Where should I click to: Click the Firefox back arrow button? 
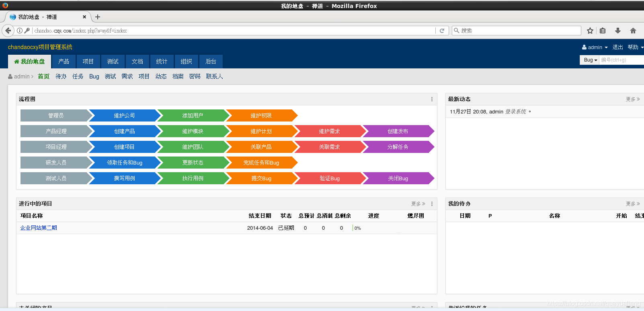(8, 31)
